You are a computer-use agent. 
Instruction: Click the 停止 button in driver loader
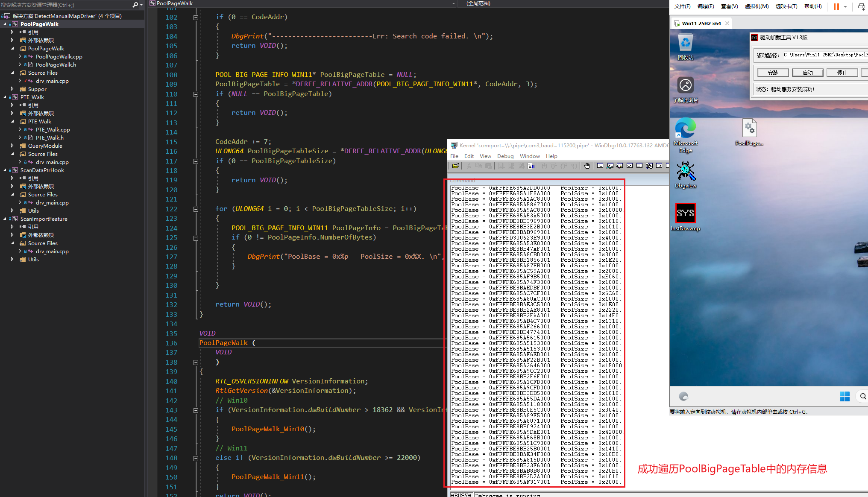(x=842, y=73)
